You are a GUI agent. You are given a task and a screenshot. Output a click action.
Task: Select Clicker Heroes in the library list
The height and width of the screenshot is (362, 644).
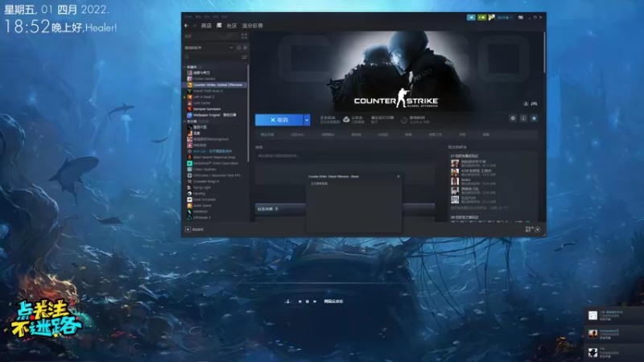tap(204, 79)
